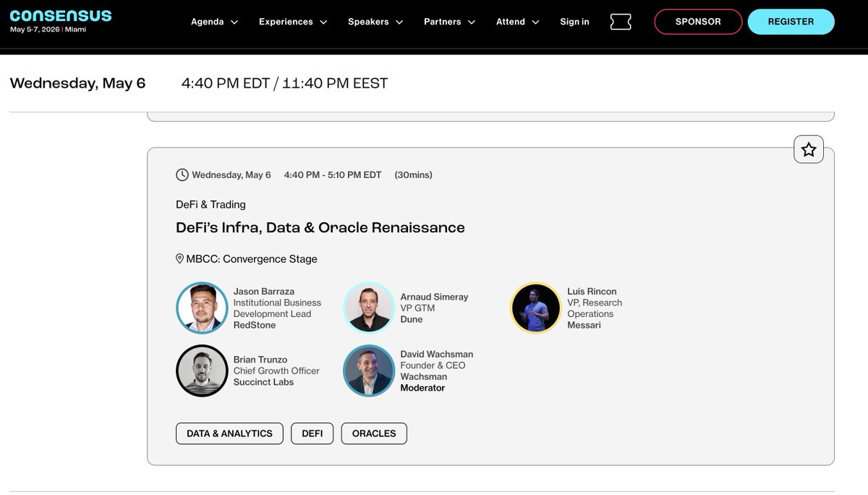The width and height of the screenshot is (868, 495).
Task: Select the DEFI tag
Action: coord(312,433)
